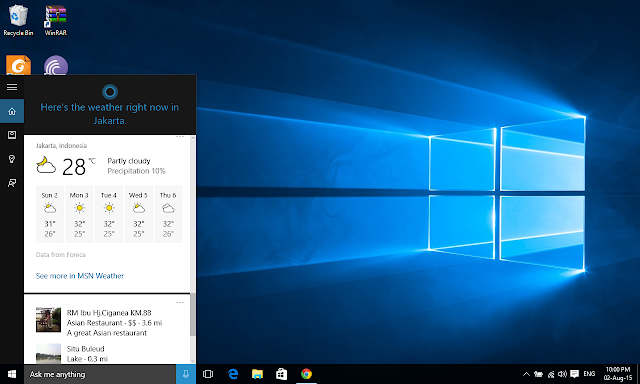Click the scrollbar up arrow in Cortana
Image resolution: width=640 pixels, height=384 pixels.
coord(193,138)
